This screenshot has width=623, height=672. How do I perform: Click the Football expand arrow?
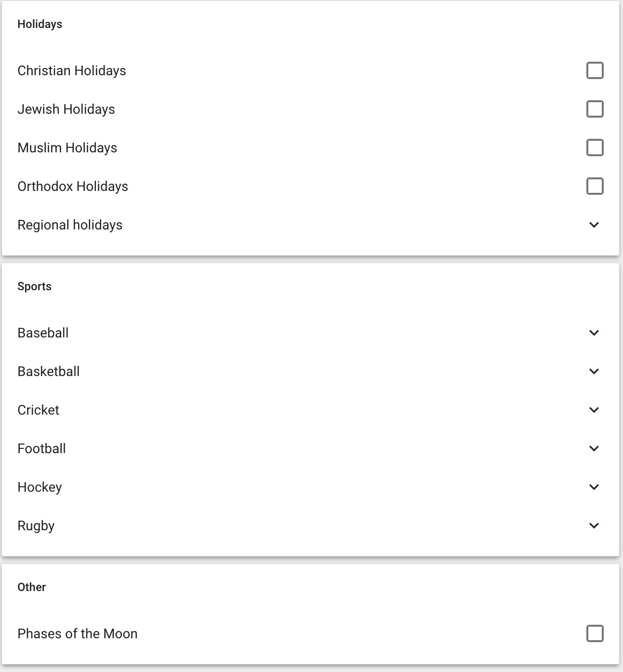point(594,448)
